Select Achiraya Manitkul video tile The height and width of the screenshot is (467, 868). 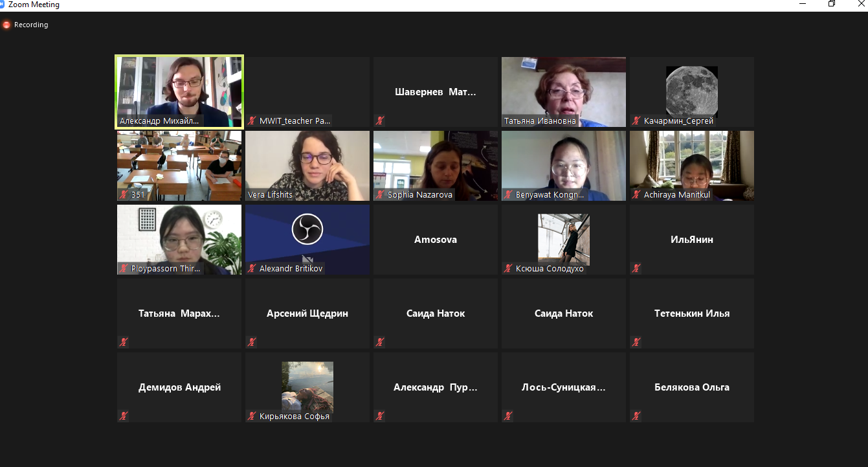(x=692, y=166)
